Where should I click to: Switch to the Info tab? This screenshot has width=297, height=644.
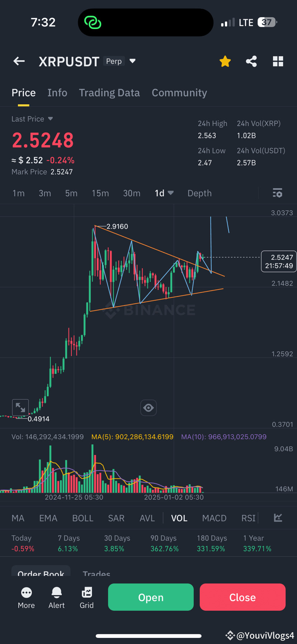tap(57, 93)
